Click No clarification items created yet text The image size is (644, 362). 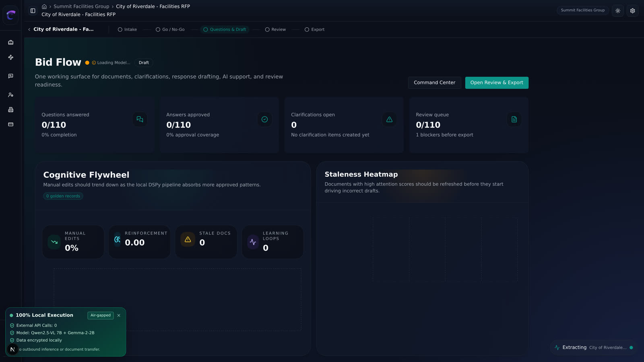[x=330, y=135]
